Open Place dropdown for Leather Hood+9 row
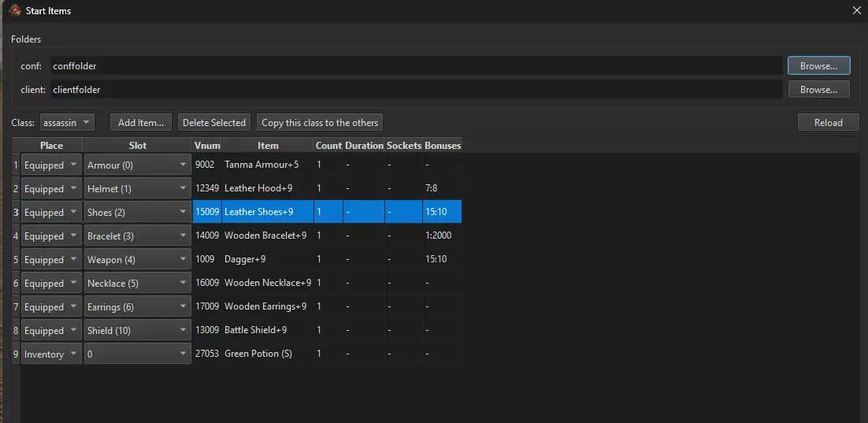 [x=51, y=189]
